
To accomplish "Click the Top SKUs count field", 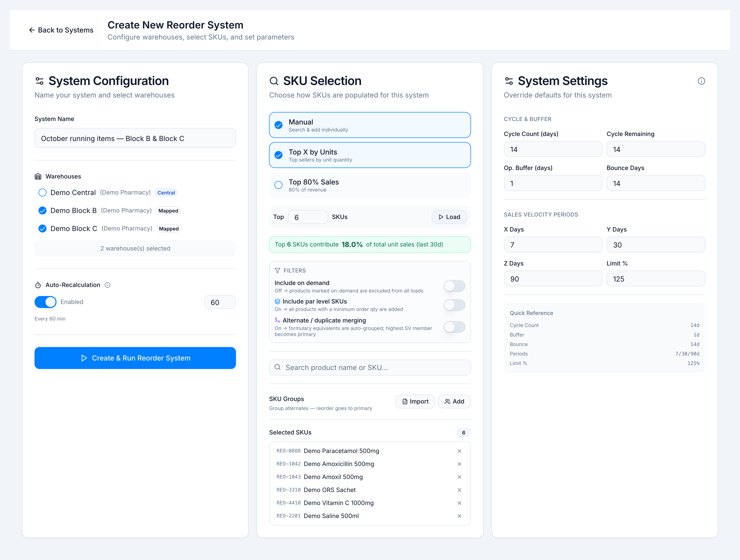I will point(308,217).
